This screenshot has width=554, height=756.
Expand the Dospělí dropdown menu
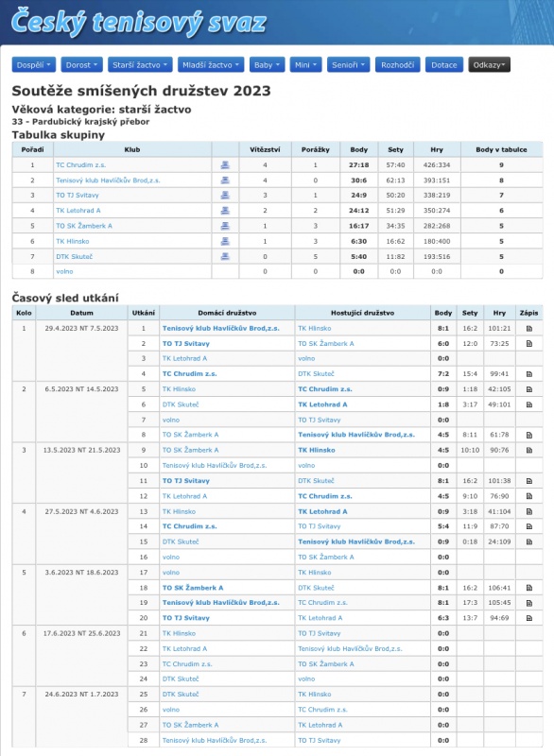point(34,64)
